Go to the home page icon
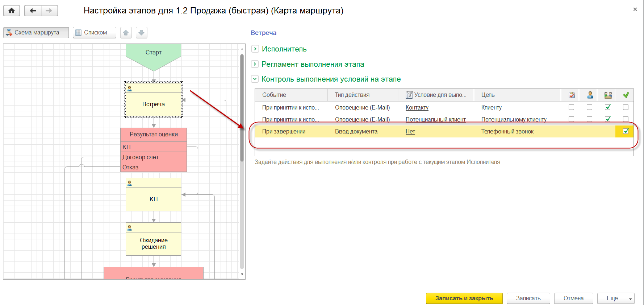This screenshot has width=644, height=305. click(12, 11)
